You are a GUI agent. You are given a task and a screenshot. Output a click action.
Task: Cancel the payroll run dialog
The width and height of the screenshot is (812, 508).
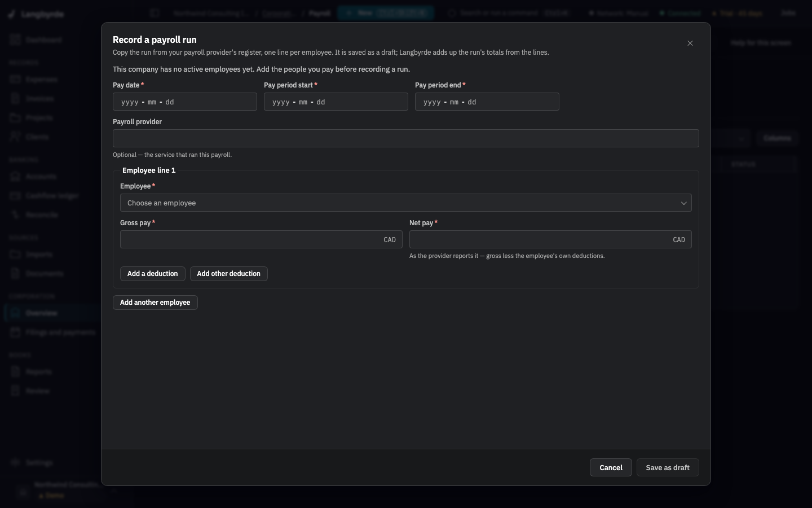pos(611,467)
